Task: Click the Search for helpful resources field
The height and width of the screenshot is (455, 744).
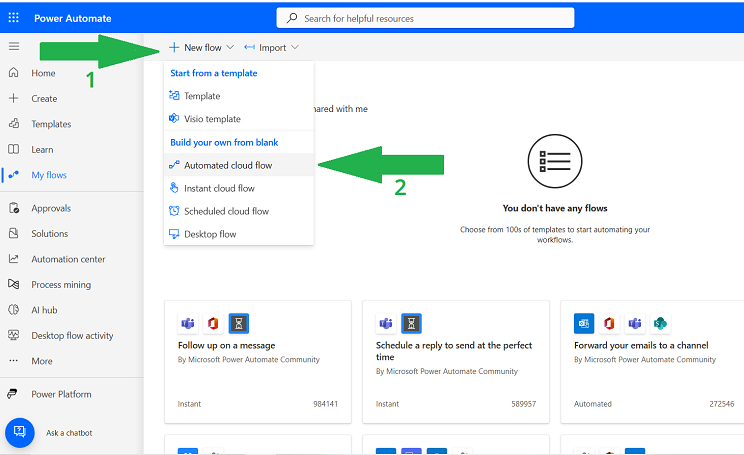Action: click(x=425, y=18)
